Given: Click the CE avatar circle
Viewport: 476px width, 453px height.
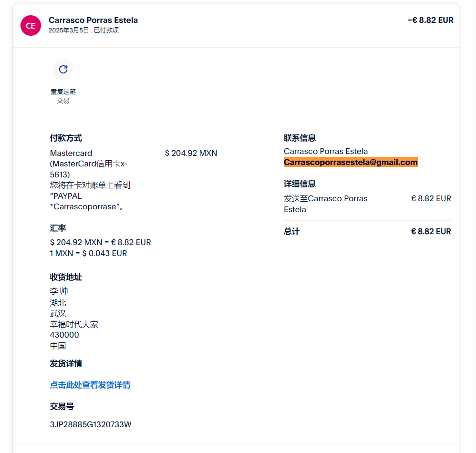Looking at the screenshot, I should (x=31, y=25).
